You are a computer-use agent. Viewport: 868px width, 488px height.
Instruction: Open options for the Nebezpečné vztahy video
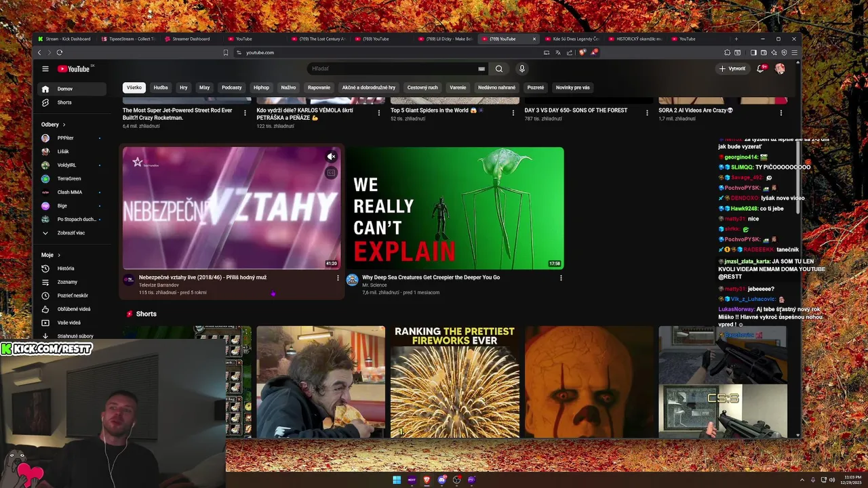pyautogui.click(x=338, y=277)
